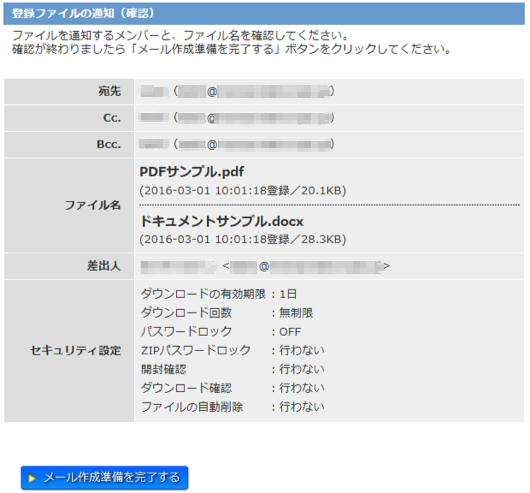Click the yellow arrow on the complete button
Screen dimensions: 530x493
pos(32,478)
